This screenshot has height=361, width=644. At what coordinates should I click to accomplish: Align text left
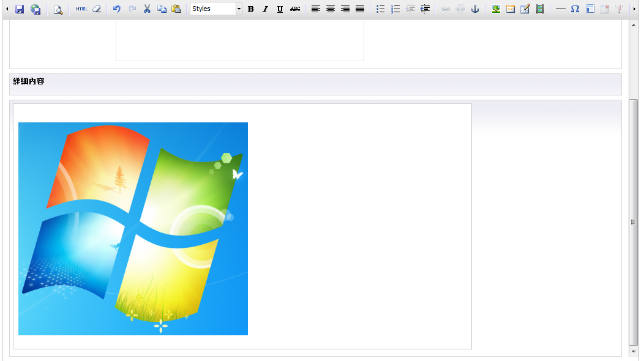click(315, 9)
